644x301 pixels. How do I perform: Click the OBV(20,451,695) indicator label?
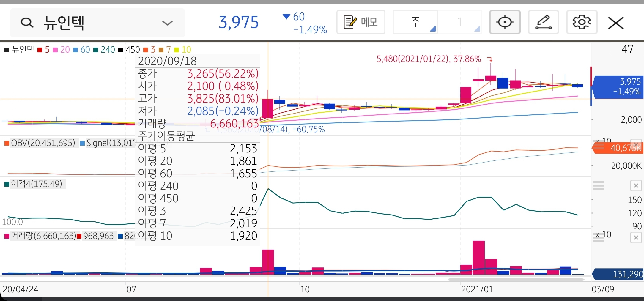pos(40,143)
